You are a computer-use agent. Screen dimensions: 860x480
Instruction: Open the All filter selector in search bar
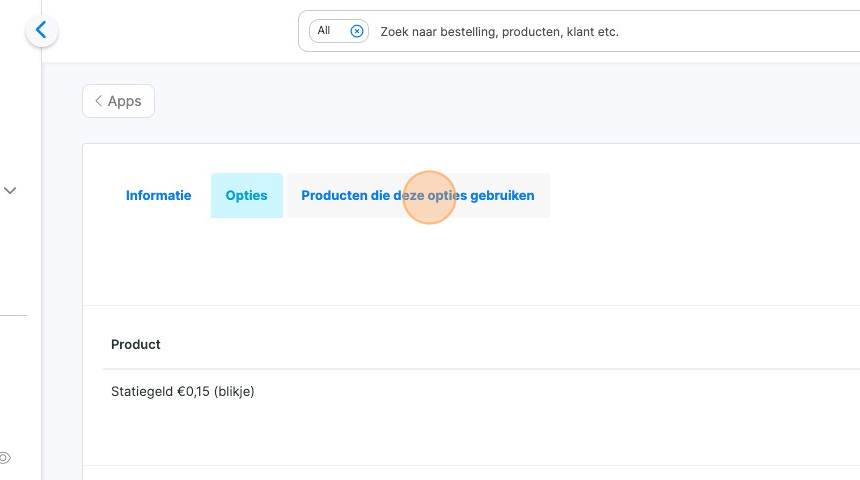tap(338, 31)
